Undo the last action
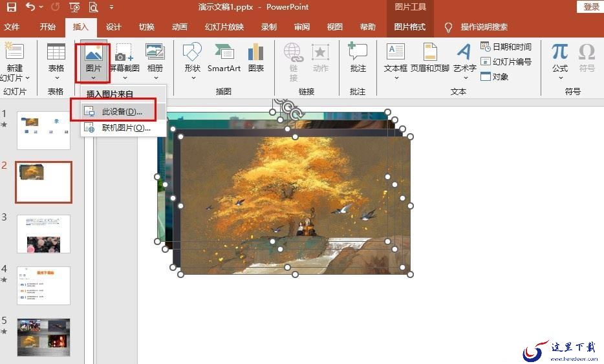 click(30, 6)
